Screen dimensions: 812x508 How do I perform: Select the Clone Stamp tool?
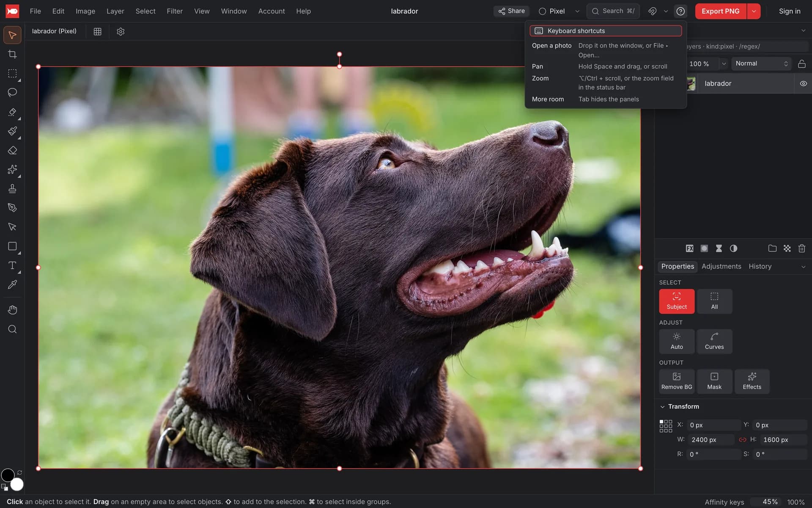(x=12, y=188)
